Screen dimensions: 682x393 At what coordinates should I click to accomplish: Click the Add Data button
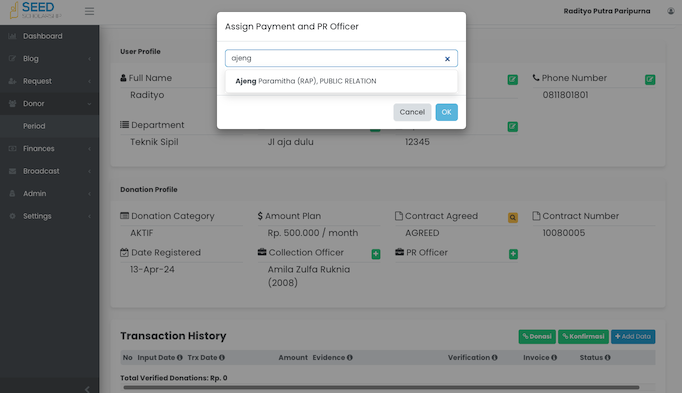point(633,336)
